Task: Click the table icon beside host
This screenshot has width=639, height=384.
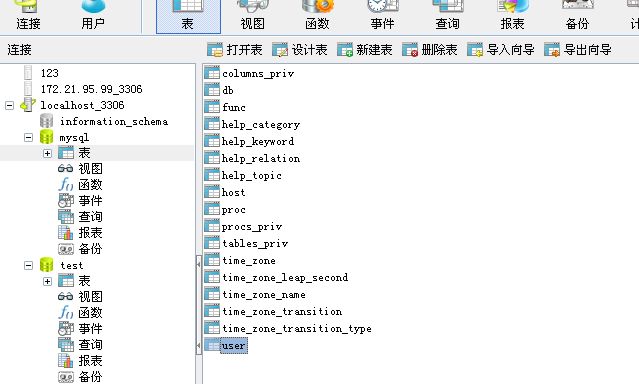Action: 212,192
